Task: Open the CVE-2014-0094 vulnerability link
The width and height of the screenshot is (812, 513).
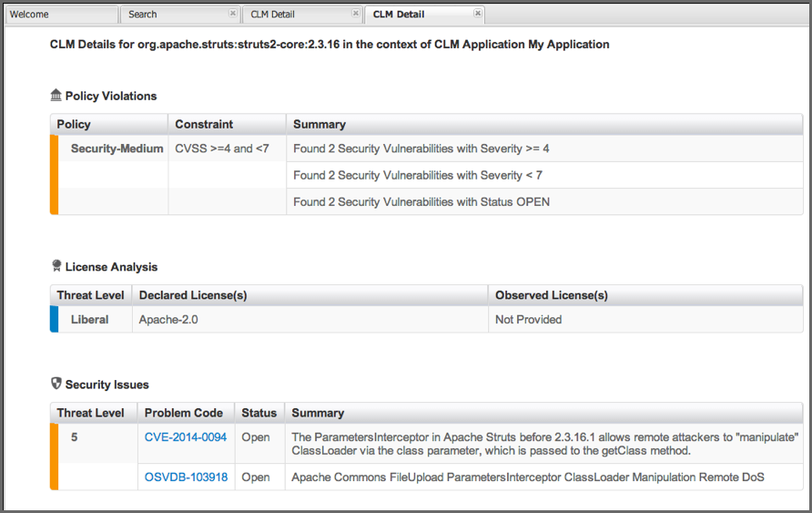Action: pyautogui.click(x=186, y=437)
